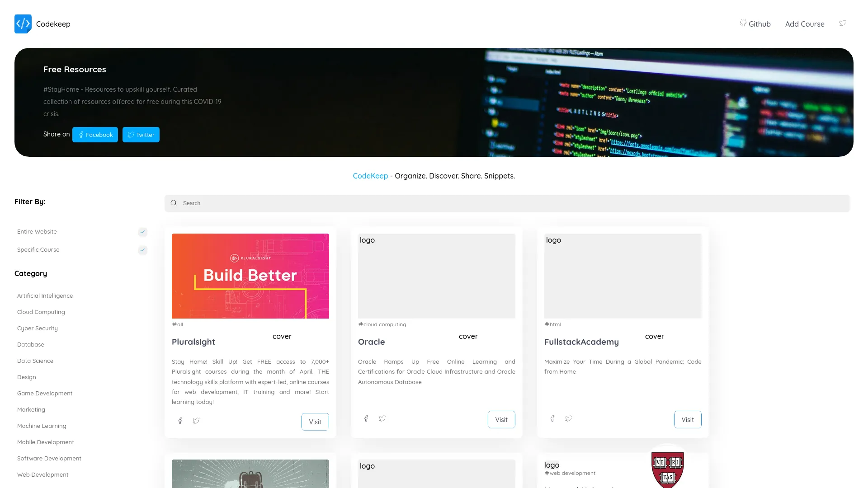The image size is (868, 488).
Task: Click the Free Resources banner heading
Action: 75,70
